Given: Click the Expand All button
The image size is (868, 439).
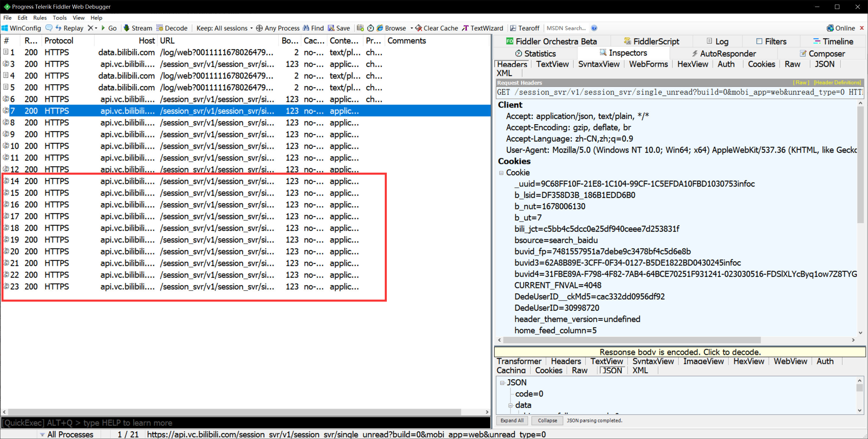Looking at the screenshot, I should click(512, 420).
